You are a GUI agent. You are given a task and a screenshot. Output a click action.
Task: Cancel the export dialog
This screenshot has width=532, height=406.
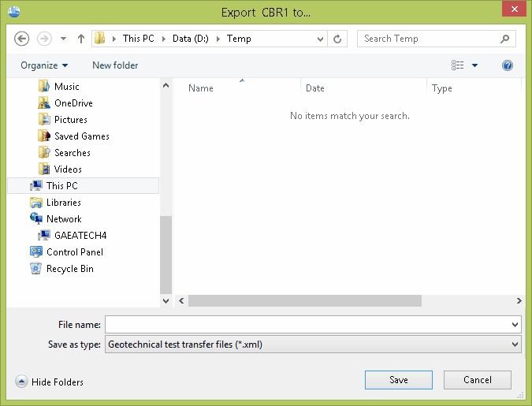click(477, 380)
